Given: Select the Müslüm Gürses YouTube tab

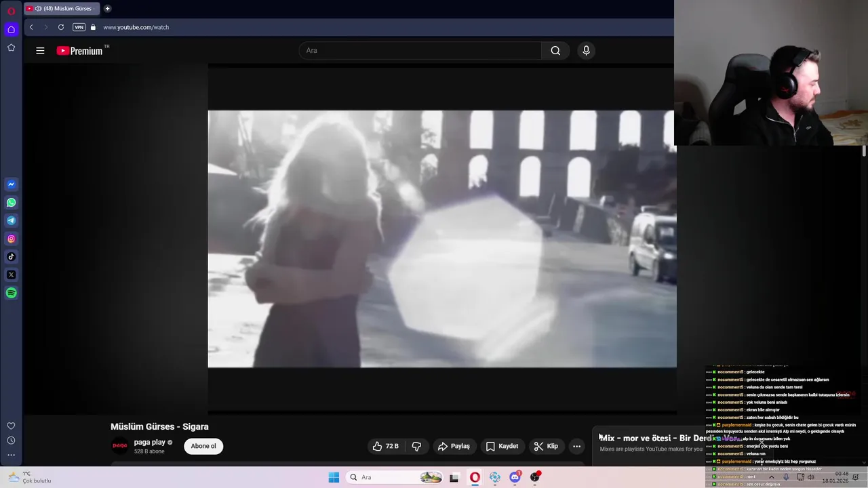Looking at the screenshot, I should coord(62,9).
